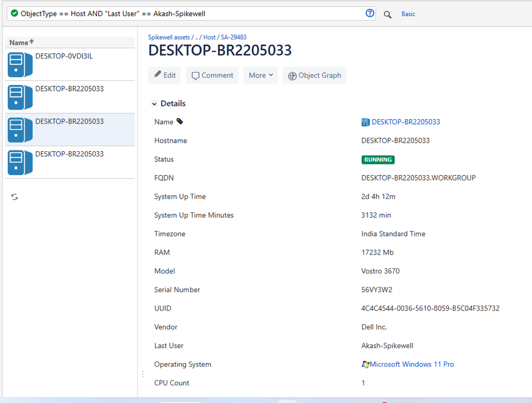Viewport: 532px width, 403px height.
Task: Open the query syntax help icon
Action: [370, 13]
